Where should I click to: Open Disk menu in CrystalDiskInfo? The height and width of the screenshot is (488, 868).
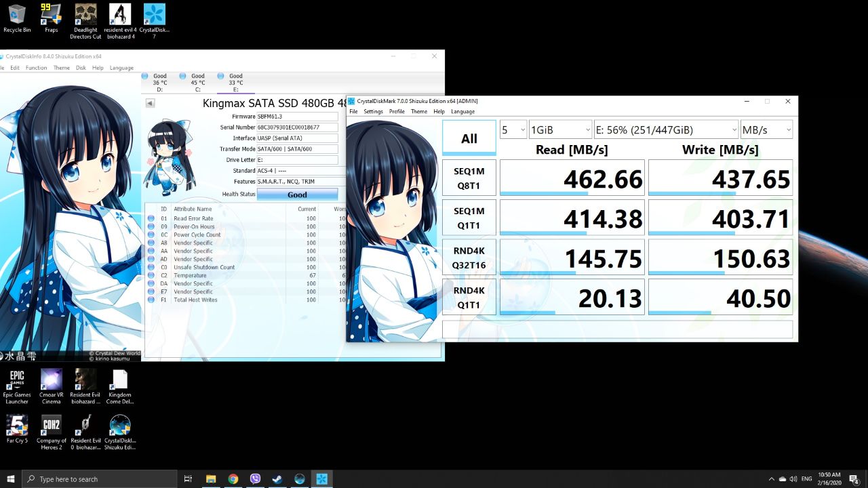(x=81, y=68)
